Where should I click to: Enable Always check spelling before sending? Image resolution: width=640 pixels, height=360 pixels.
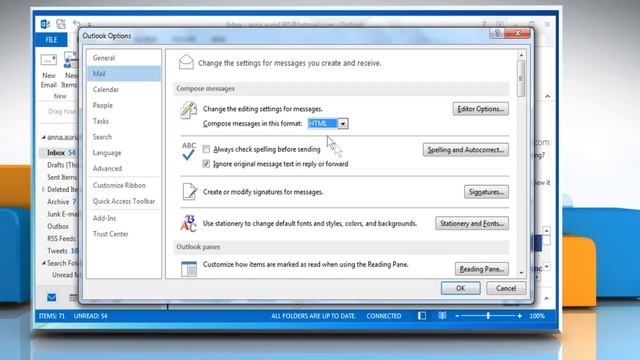tap(206, 149)
